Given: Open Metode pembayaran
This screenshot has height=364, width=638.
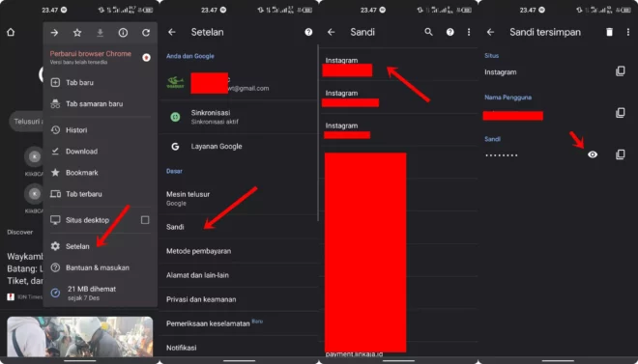Looking at the screenshot, I should tap(239, 251).
